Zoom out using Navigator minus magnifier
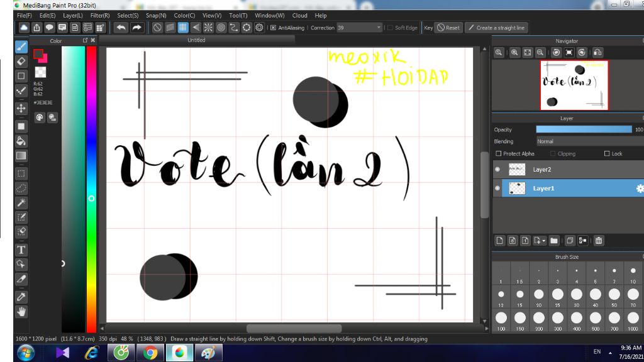 click(540, 53)
